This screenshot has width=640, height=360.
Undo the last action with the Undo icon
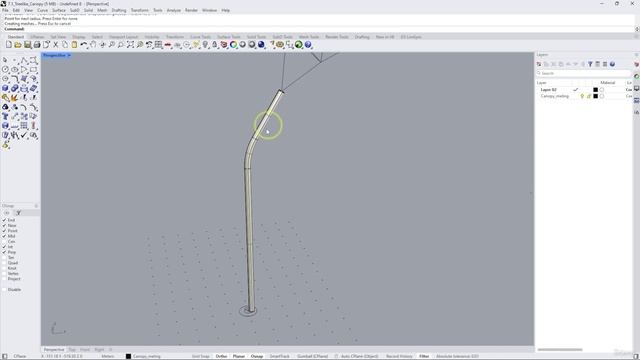84,44
